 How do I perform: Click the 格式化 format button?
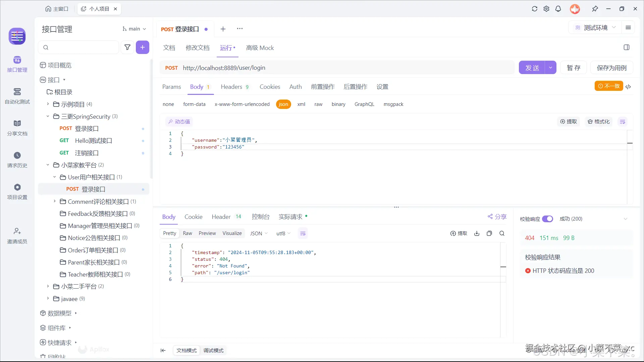(599, 122)
